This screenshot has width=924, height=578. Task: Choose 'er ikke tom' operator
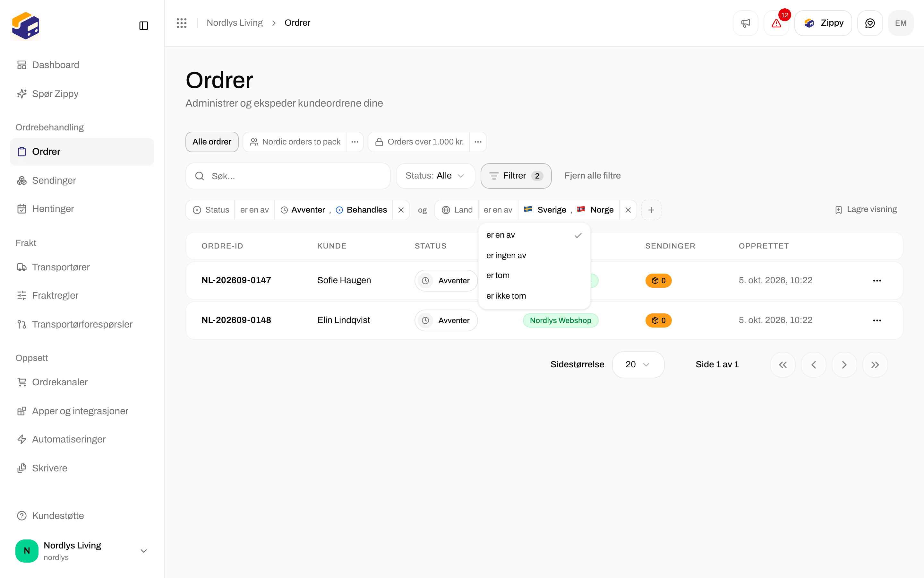coord(534,296)
